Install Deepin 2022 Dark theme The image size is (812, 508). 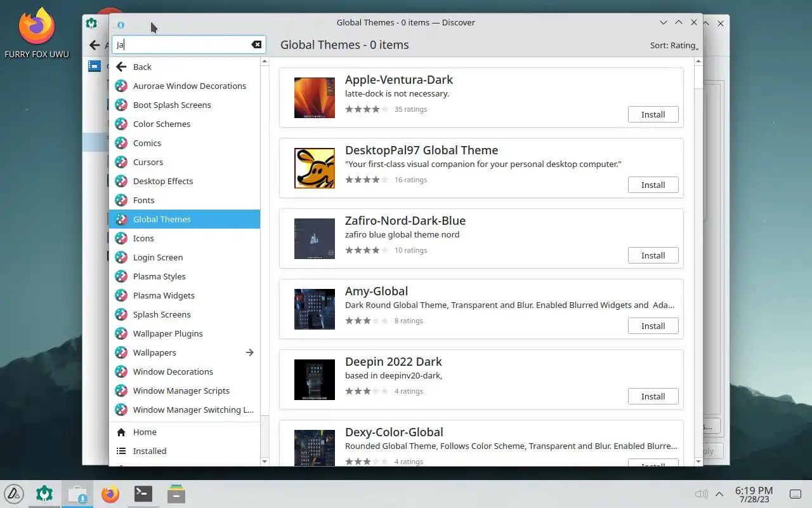click(x=653, y=396)
